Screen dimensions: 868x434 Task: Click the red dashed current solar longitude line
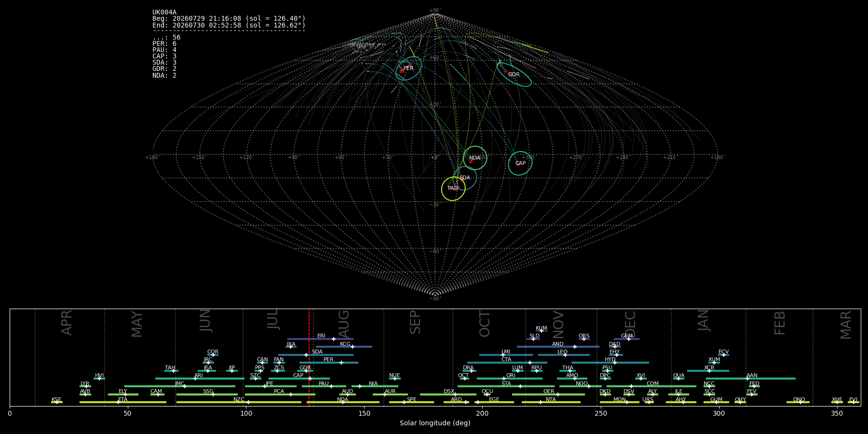click(x=309, y=357)
